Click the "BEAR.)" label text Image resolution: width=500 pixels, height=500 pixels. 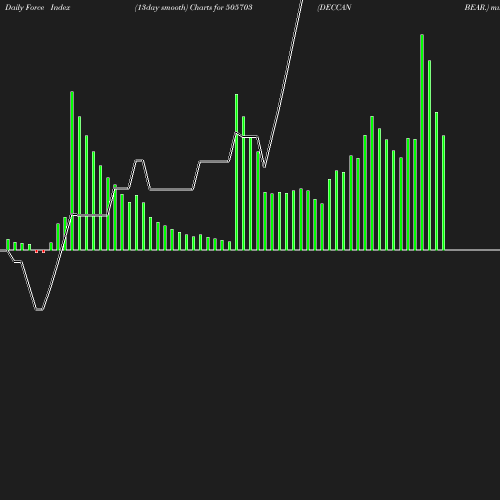pyautogui.click(x=477, y=8)
